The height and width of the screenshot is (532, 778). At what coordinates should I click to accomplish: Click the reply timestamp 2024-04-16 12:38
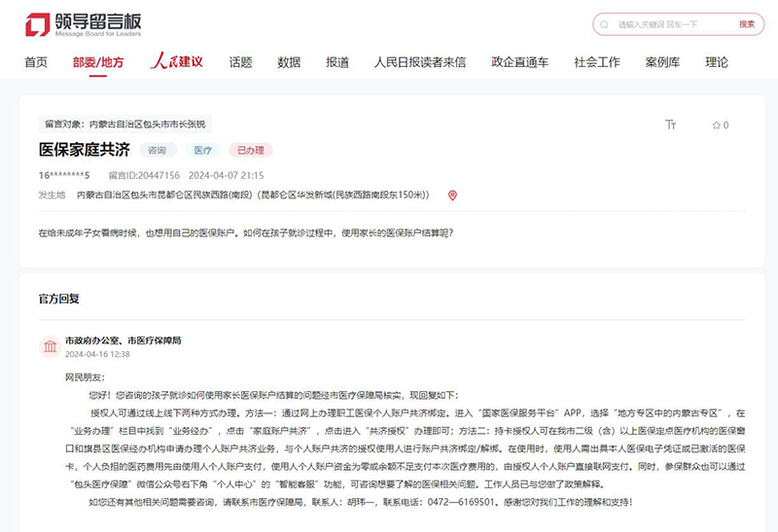click(97, 354)
